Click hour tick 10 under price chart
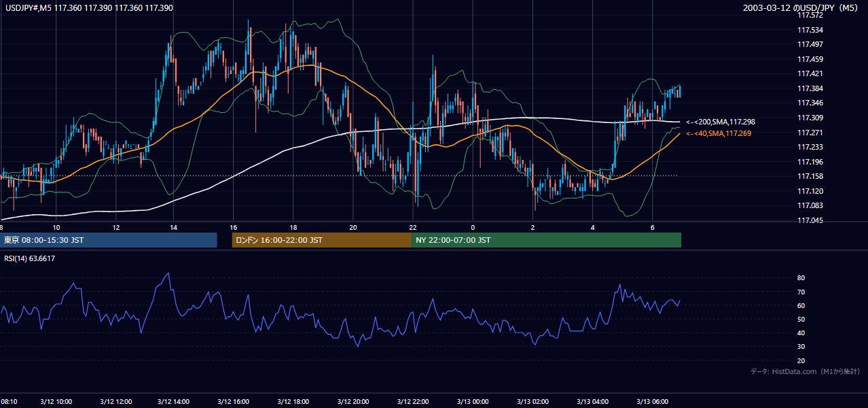This screenshot has width=868, height=408. 56,227
